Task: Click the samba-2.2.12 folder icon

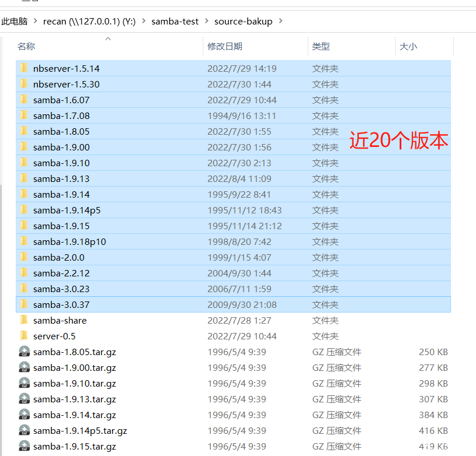Action: click(x=24, y=273)
